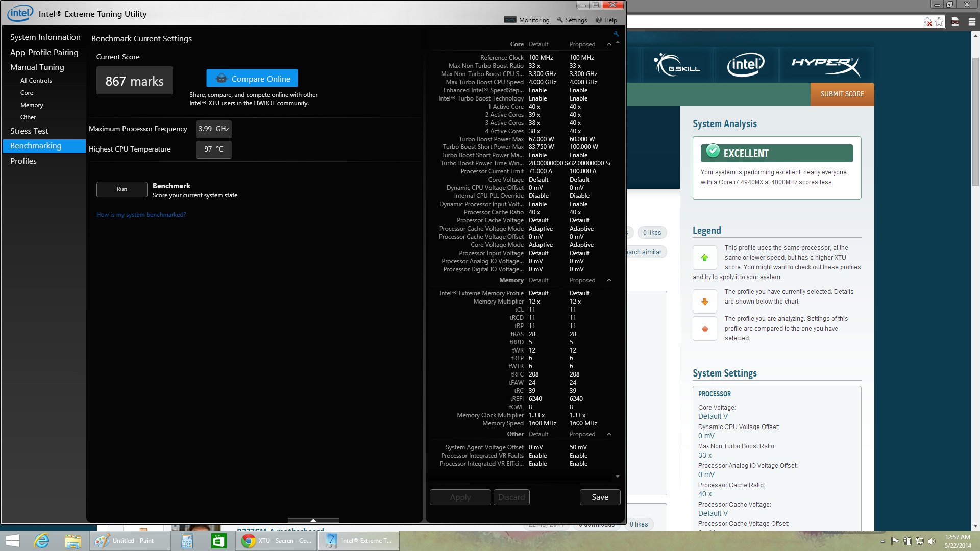
Task: Open File Explorer from the taskbar
Action: click(73, 541)
